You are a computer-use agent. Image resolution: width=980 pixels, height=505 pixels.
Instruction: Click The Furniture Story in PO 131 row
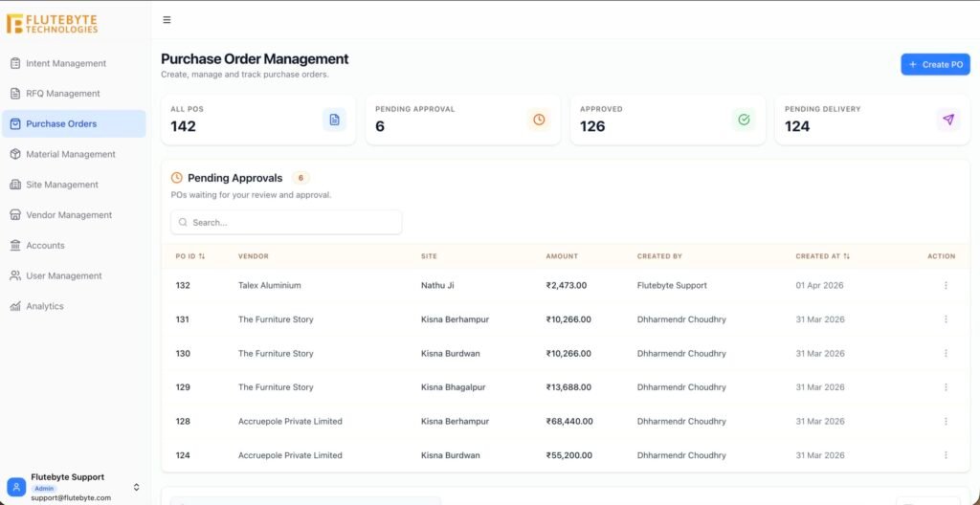(276, 319)
